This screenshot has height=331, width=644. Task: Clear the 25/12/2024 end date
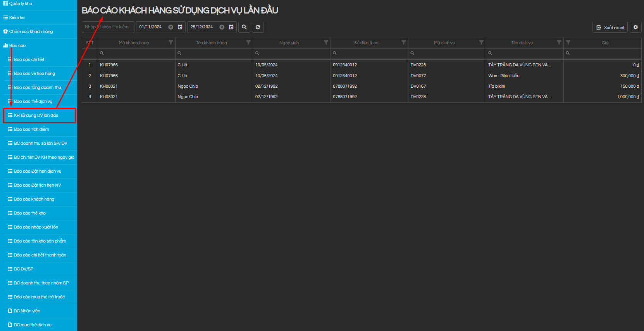tap(222, 27)
